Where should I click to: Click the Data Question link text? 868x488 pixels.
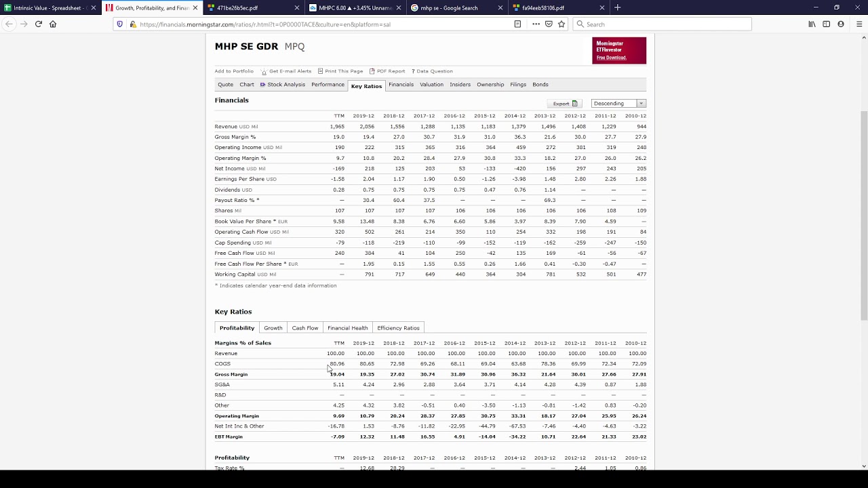(x=435, y=71)
